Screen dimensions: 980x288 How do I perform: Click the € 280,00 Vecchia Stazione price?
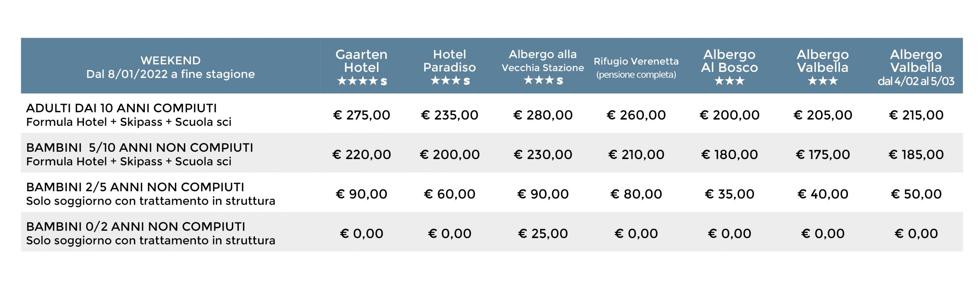[x=543, y=115]
